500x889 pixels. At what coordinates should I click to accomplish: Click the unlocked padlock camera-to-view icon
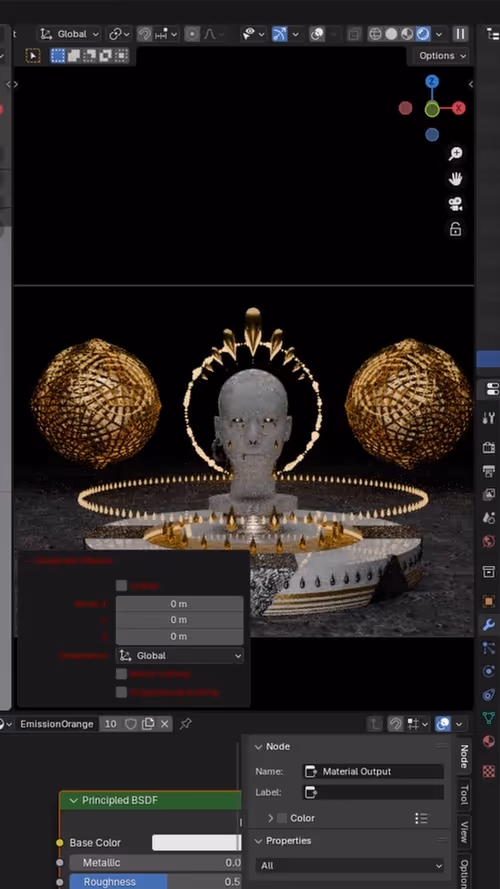[455, 229]
